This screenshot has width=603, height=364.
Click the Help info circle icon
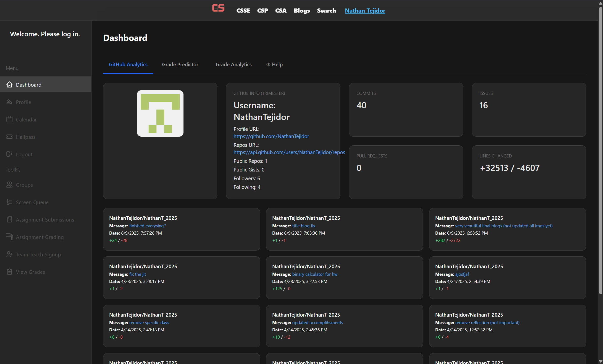[268, 65]
